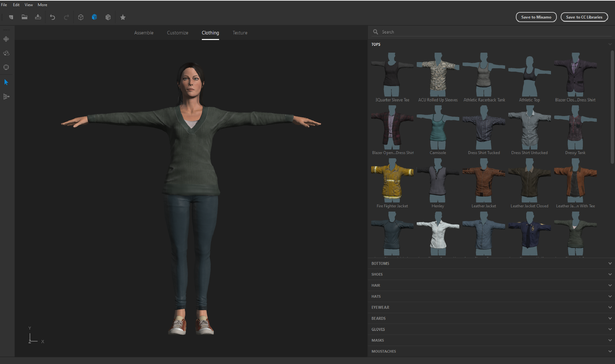Expand the SHOES category

(491, 275)
